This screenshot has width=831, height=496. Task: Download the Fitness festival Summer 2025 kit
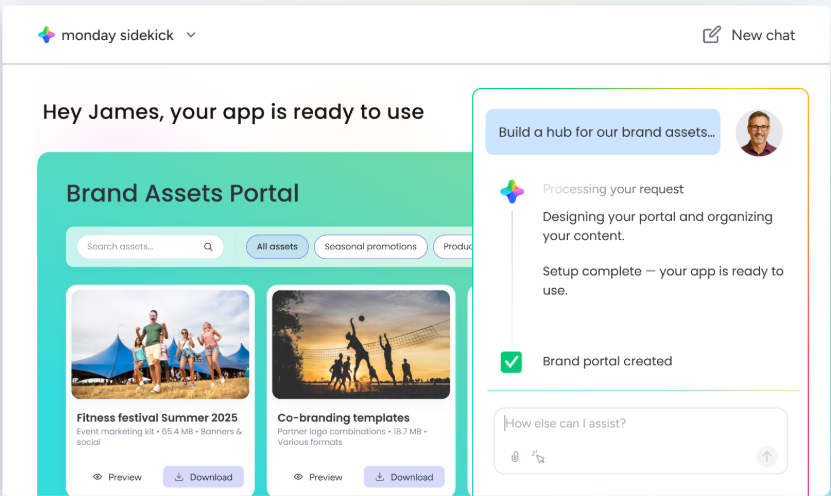204,477
